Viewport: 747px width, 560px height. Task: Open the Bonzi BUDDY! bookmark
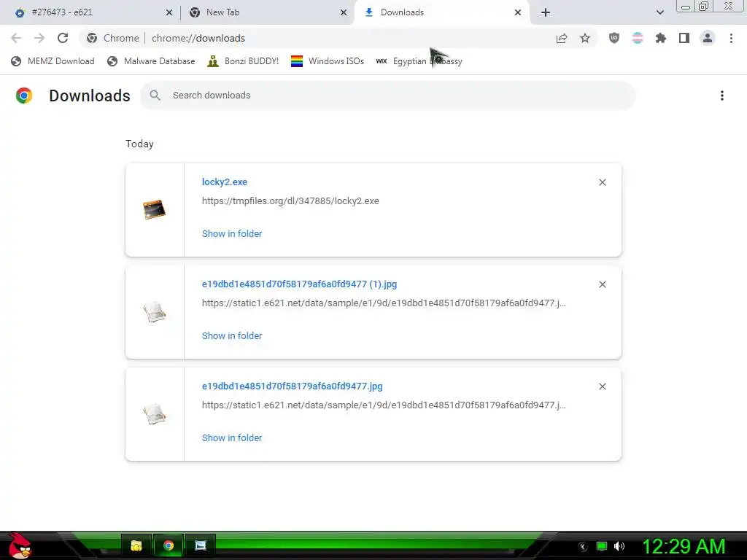click(243, 61)
